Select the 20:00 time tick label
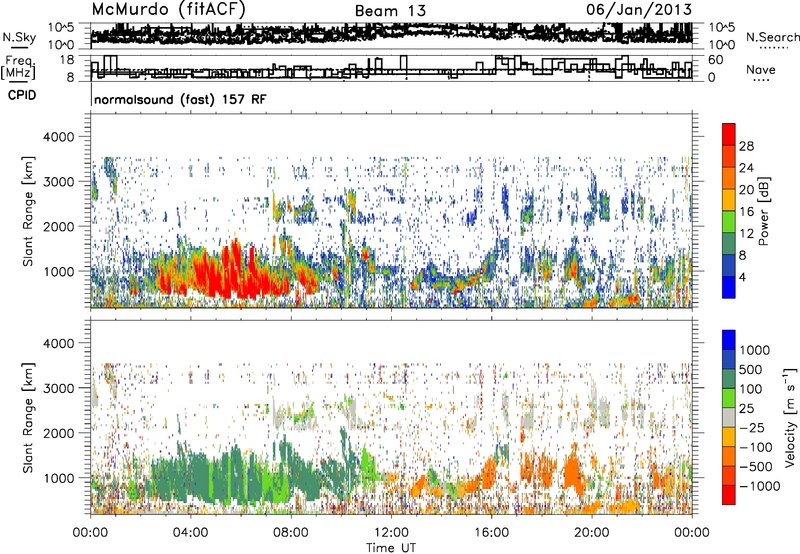Viewport: 800px width, 554px height. click(591, 533)
